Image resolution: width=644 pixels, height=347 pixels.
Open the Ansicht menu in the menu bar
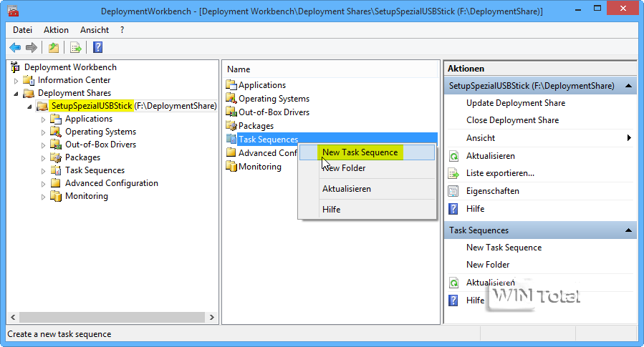point(95,30)
